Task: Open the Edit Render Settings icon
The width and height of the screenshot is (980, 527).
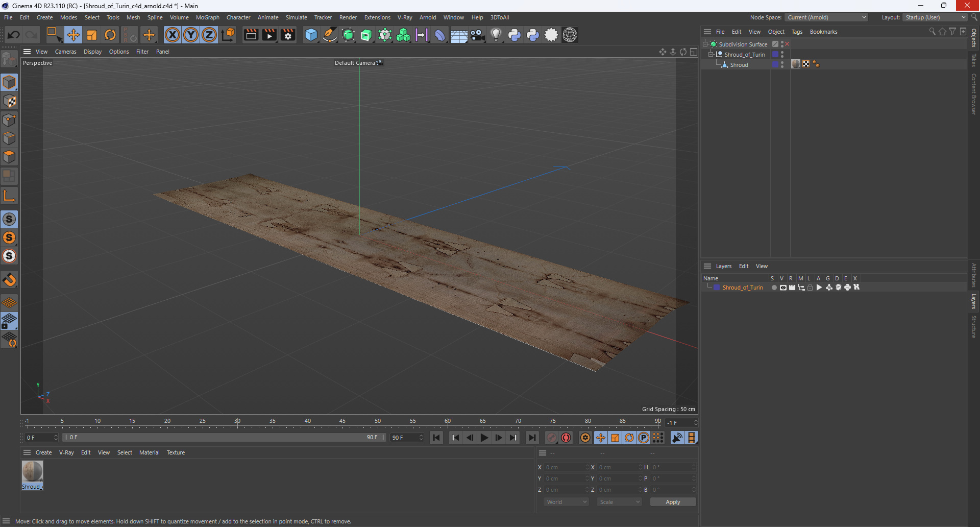Action: tap(288, 35)
